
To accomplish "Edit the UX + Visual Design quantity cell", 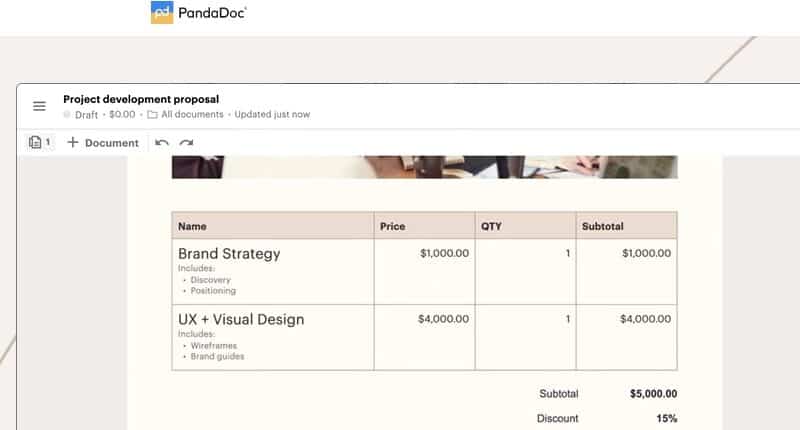I will (567, 320).
